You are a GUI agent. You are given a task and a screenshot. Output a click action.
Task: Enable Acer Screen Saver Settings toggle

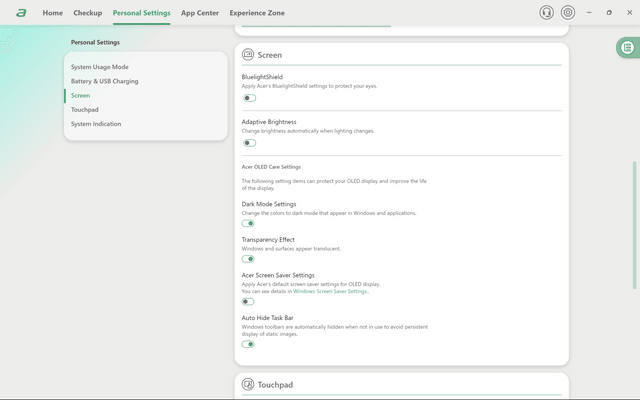pyautogui.click(x=248, y=302)
